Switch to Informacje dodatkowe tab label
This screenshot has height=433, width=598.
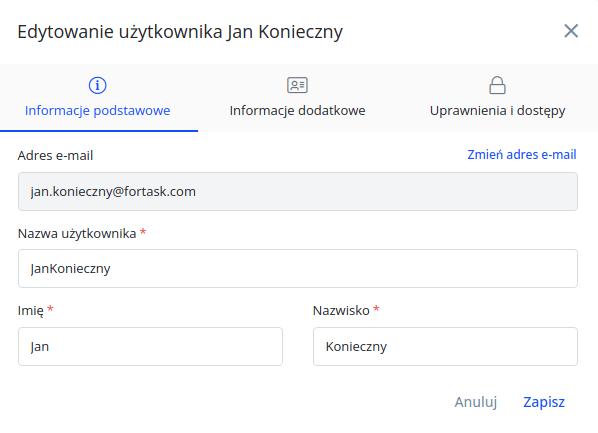point(297,111)
